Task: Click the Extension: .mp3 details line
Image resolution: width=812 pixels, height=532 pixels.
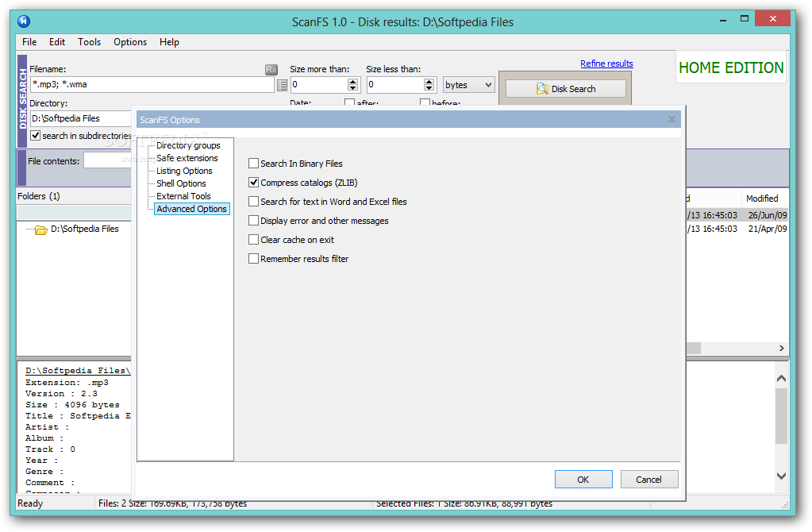Action: click(67, 382)
